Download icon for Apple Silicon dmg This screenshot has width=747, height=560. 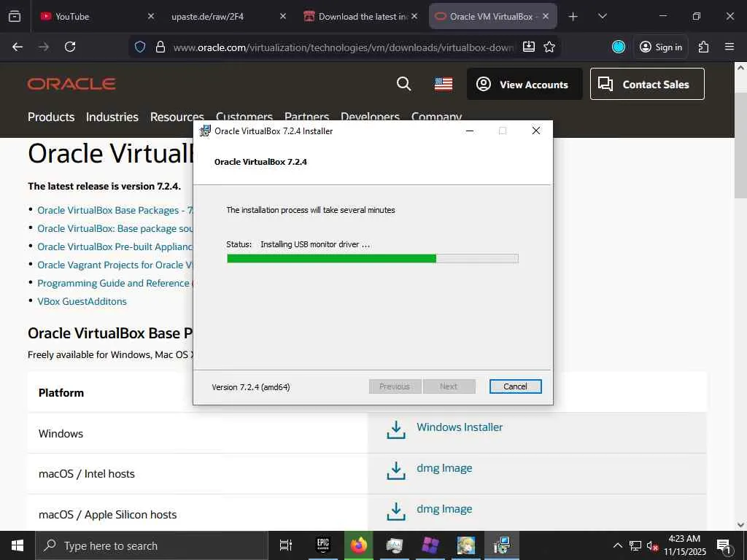(396, 511)
